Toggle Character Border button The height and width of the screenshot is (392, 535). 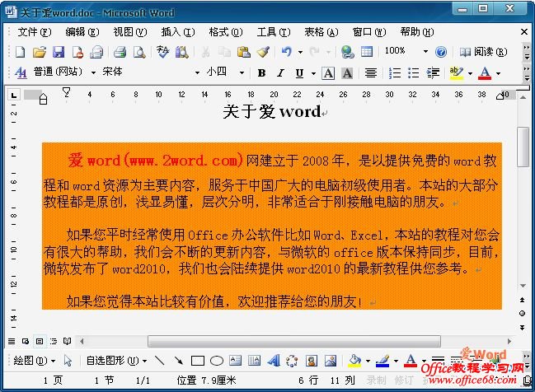[x=328, y=73]
